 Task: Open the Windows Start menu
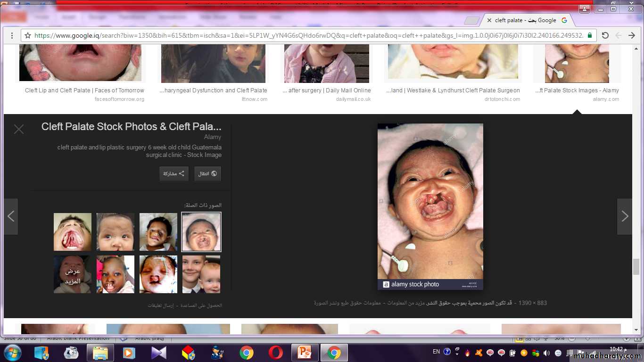point(12,352)
